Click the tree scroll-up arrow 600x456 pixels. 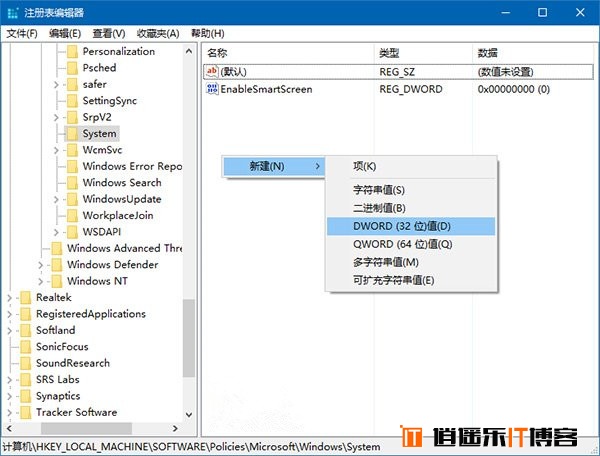(189, 51)
